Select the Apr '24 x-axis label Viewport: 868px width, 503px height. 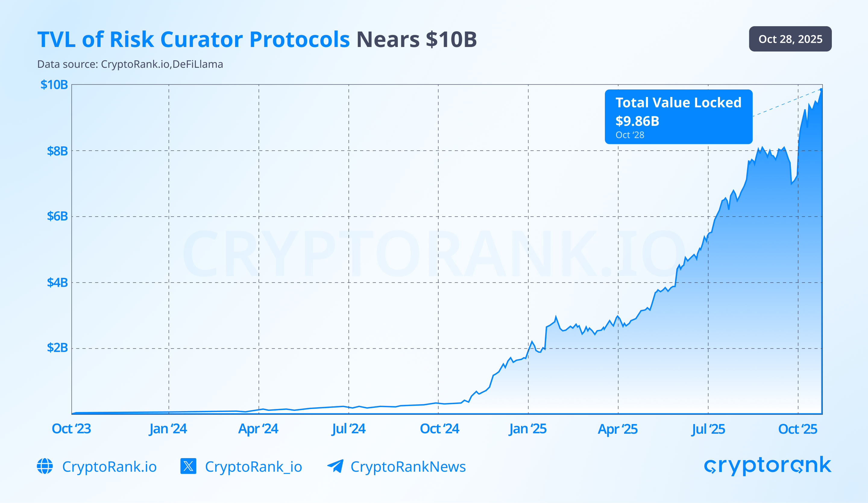(x=258, y=429)
